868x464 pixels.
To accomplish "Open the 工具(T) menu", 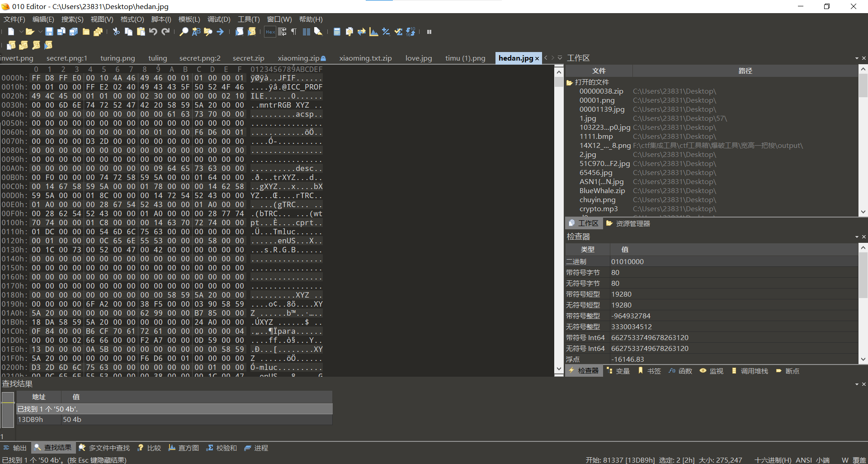I will (x=249, y=19).
